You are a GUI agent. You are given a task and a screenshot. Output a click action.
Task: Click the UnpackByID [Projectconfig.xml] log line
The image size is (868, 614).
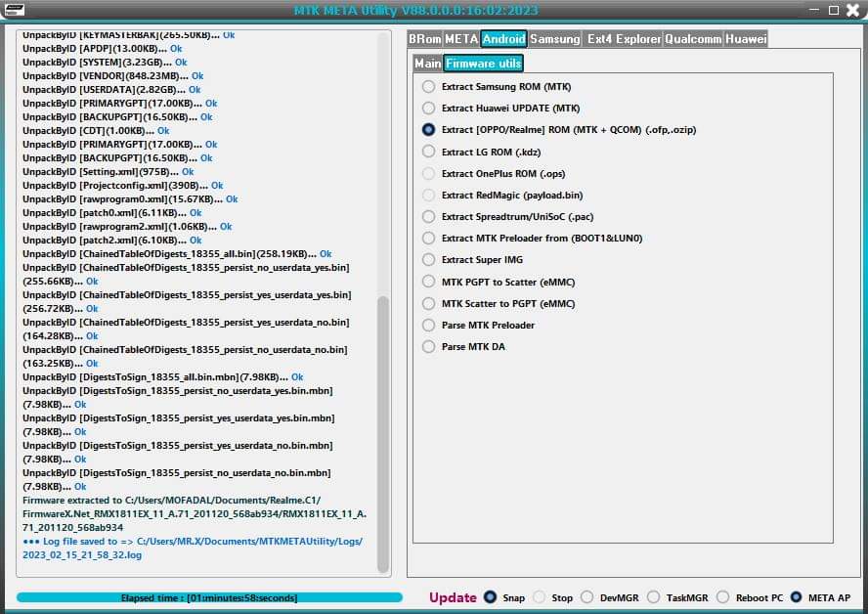[x=123, y=186]
